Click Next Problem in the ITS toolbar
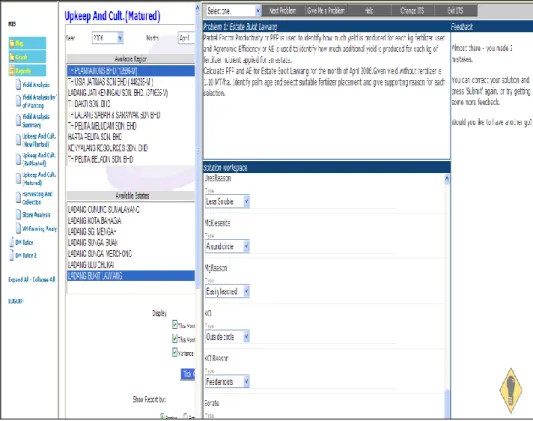 pyautogui.click(x=283, y=11)
